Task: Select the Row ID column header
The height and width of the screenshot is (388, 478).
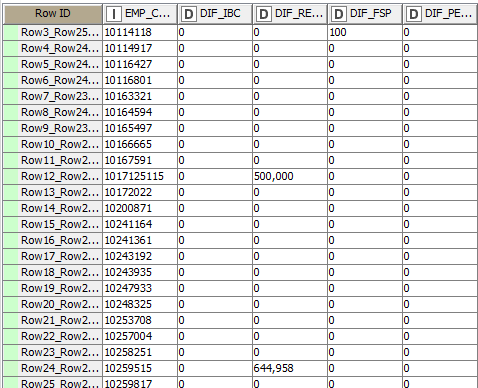Action: (52, 14)
